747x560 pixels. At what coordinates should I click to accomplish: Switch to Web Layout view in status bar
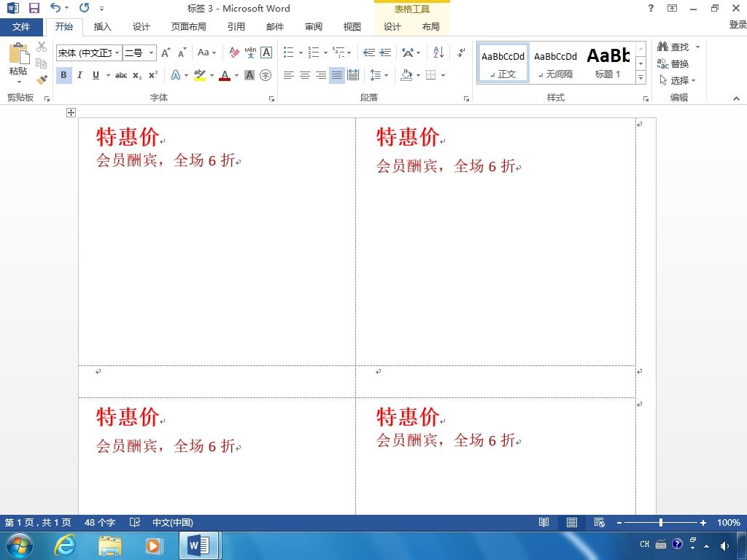(x=600, y=522)
